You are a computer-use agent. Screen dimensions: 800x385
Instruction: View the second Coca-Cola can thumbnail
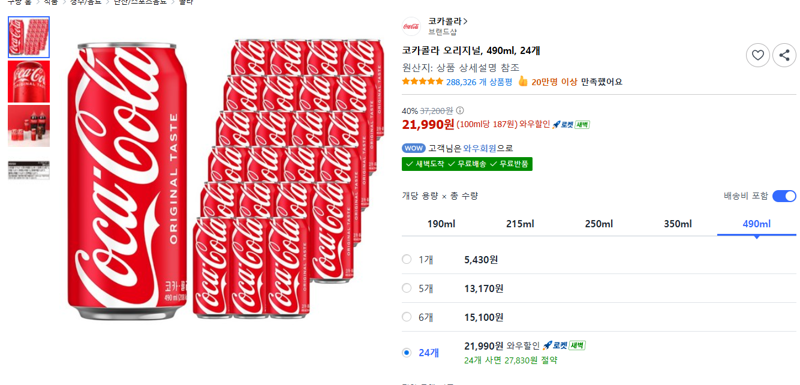click(x=29, y=82)
